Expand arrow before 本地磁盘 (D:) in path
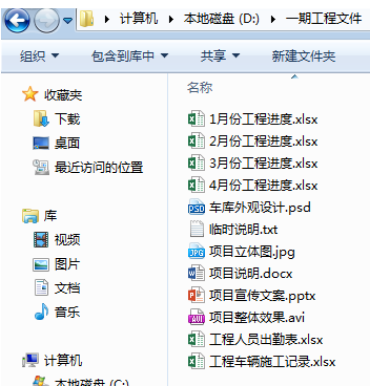 point(171,19)
